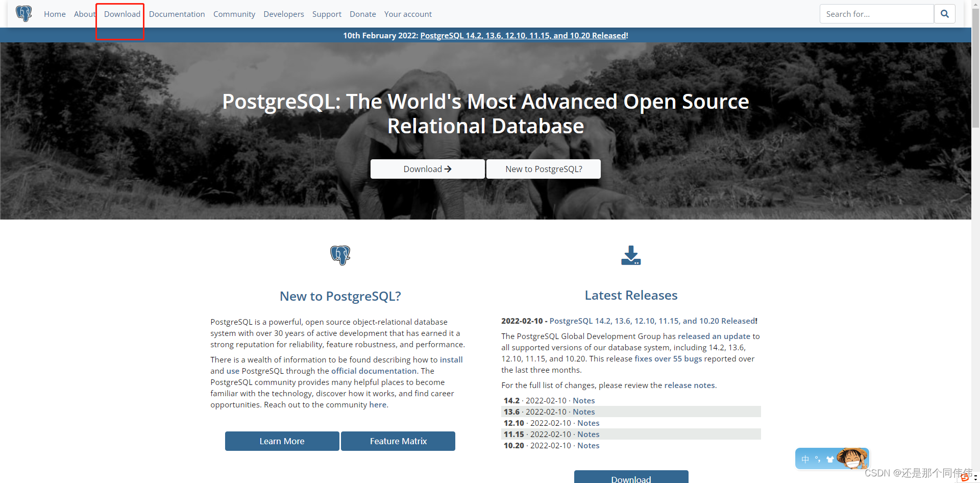Open the Documentation nav item

[177, 14]
